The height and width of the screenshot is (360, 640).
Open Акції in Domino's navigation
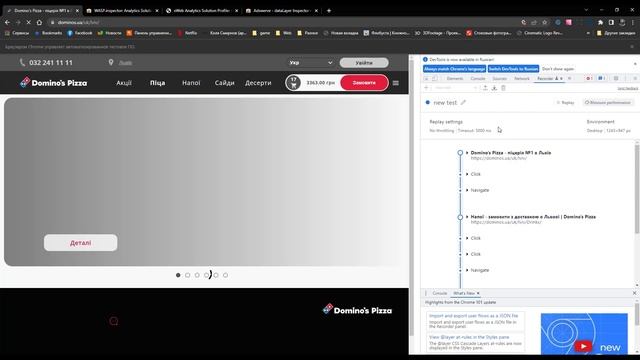tap(124, 83)
